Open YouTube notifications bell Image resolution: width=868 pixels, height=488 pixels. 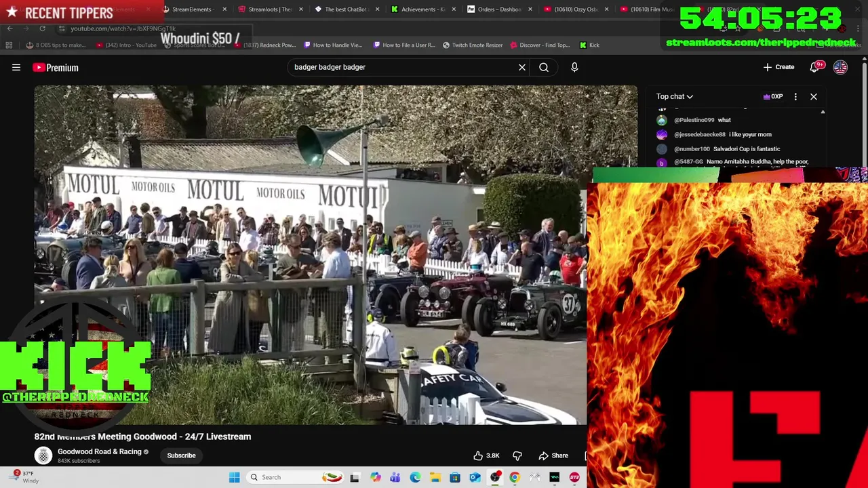point(815,67)
